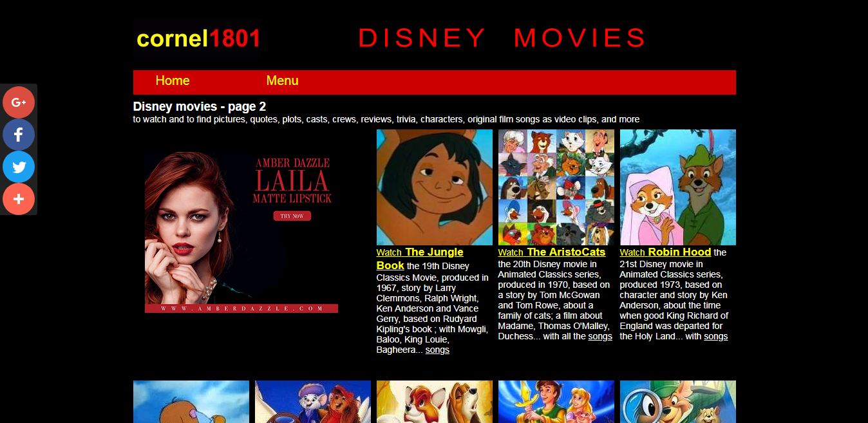Click the Amber Dazzle Laila lipstick ad
This screenshot has height=423, width=868.
pyautogui.click(x=241, y=232)
